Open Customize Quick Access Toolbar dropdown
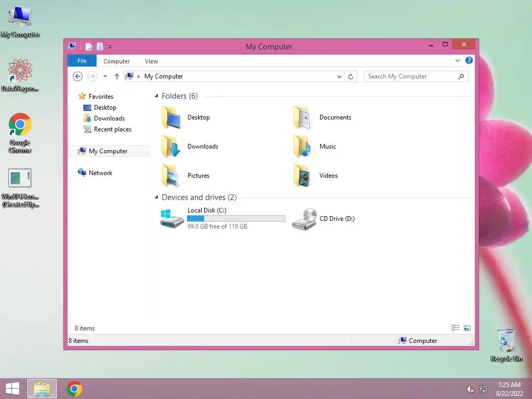 coord(110,47)
